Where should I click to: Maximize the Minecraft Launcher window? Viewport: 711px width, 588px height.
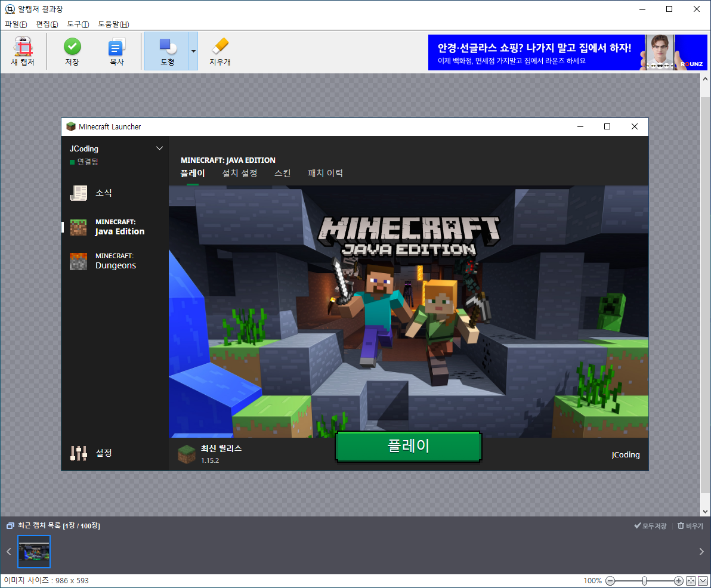607,126
